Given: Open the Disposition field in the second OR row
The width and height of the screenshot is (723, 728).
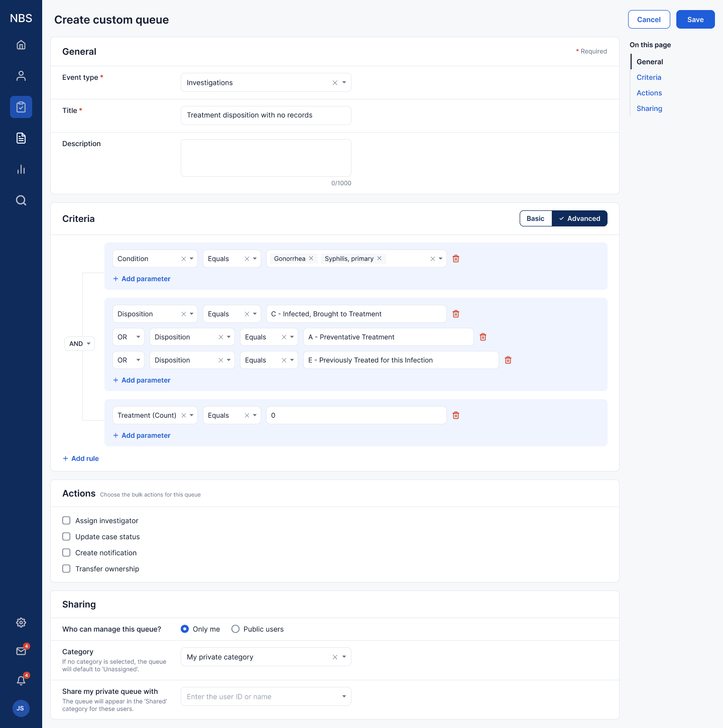Looking at the screenshot, I should (x=192, y=360).
